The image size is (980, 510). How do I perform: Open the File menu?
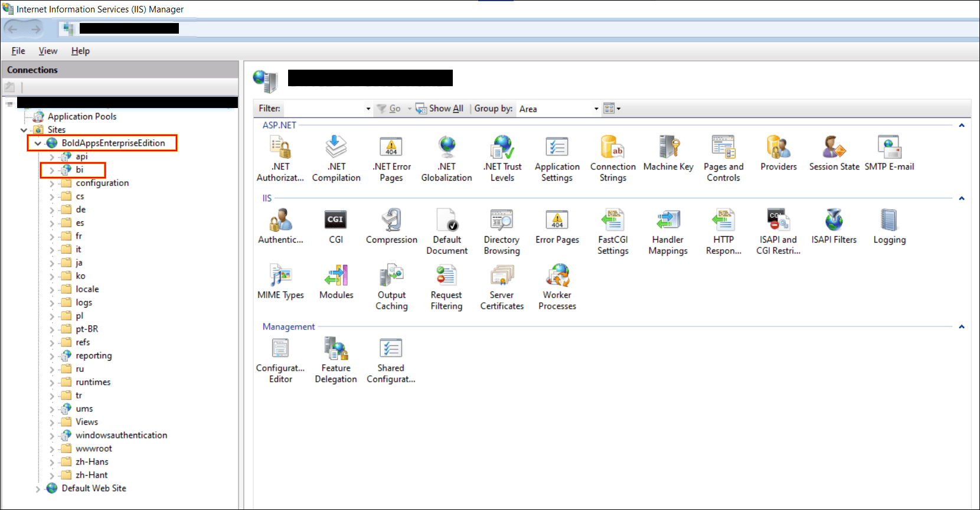(x=18, y=51)
